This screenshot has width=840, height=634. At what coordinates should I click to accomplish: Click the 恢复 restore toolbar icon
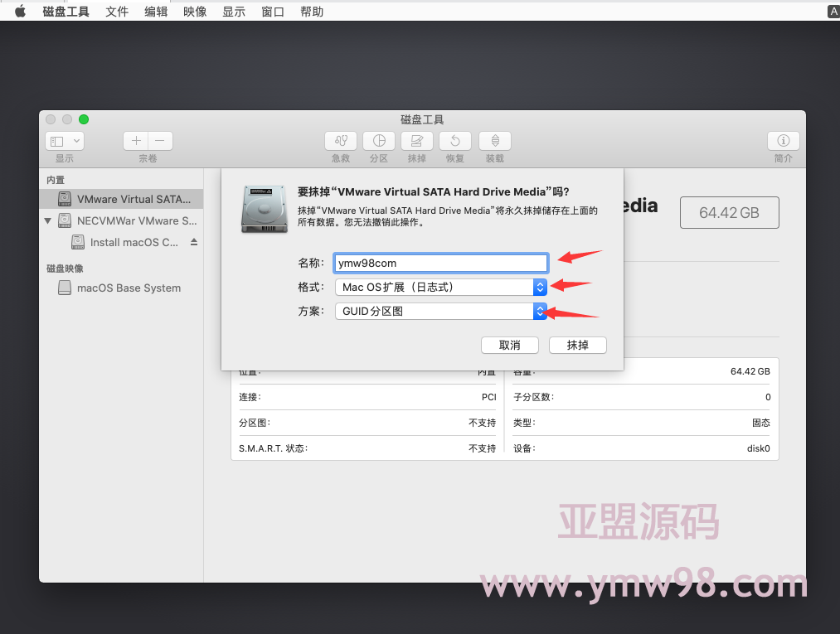pos(454,141)
